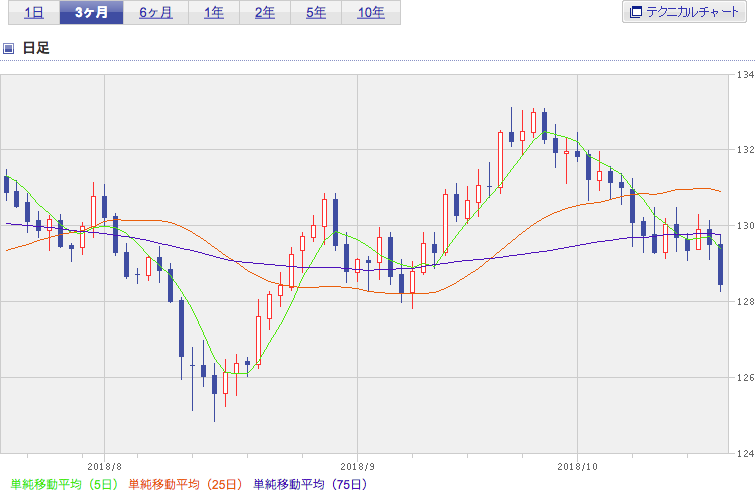
Task: Select the 5年 period tab
Action: [316, 13]
